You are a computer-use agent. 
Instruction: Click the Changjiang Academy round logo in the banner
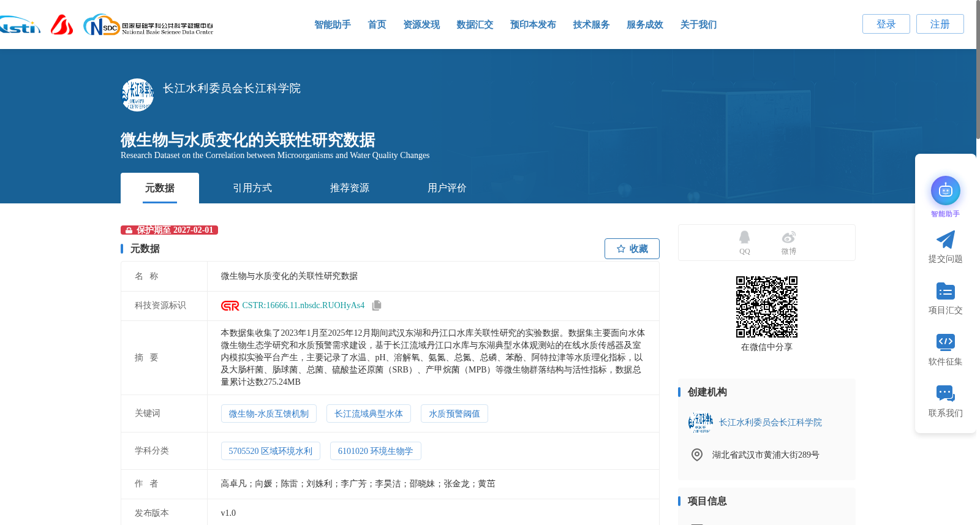coord(138,95)
